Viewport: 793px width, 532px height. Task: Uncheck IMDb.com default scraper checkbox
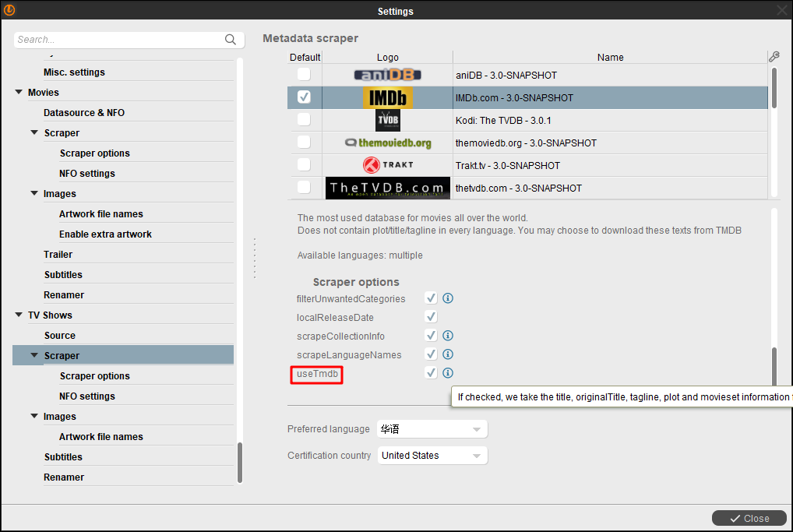pos(304,97)
